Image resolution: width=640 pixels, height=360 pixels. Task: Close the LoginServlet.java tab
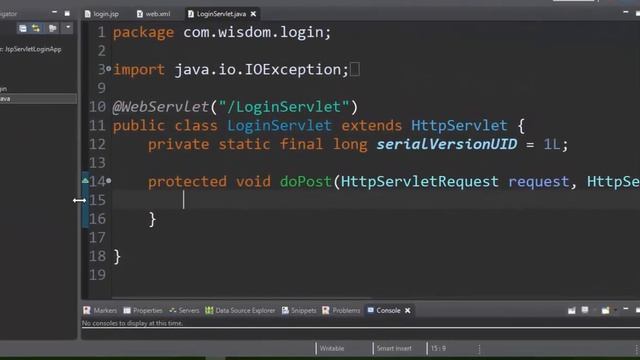[x=253, y=14]
